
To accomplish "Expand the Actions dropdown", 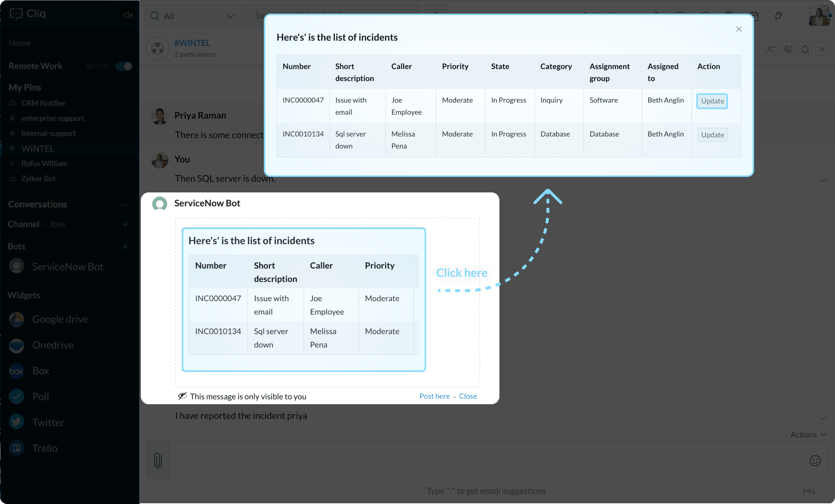I will pyautogui.click(x=808, y=435).
